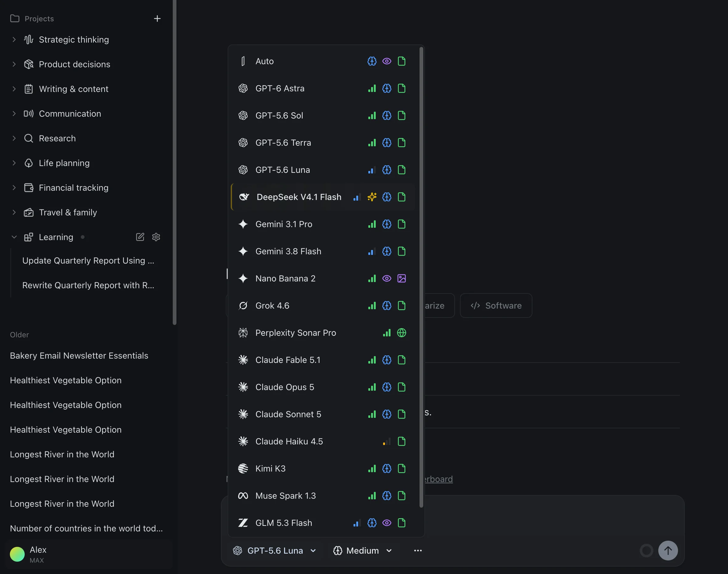
Task: Click the globe icon on Perplexity Sonar Pro
Action: coord(401,333)
